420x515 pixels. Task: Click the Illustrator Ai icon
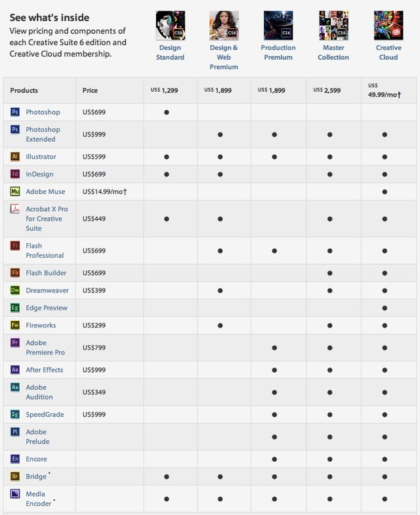[15, 157]
